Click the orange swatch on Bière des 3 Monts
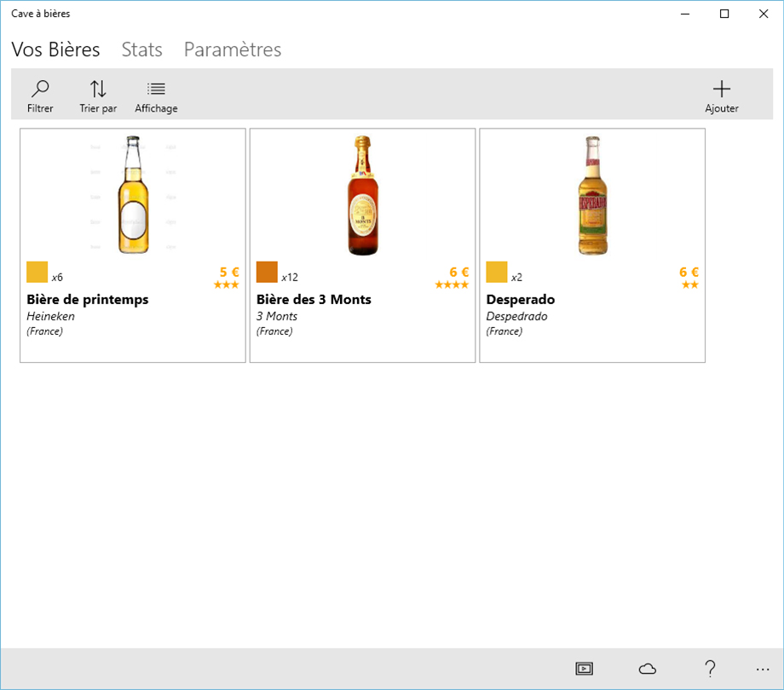This screenshot has height=690, width=784. pos(267,272)
